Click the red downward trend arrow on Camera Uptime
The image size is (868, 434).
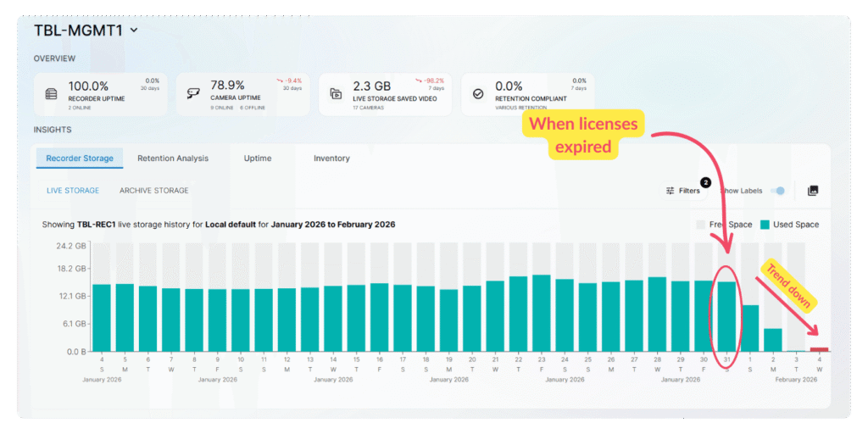click(x=279, y=80)
